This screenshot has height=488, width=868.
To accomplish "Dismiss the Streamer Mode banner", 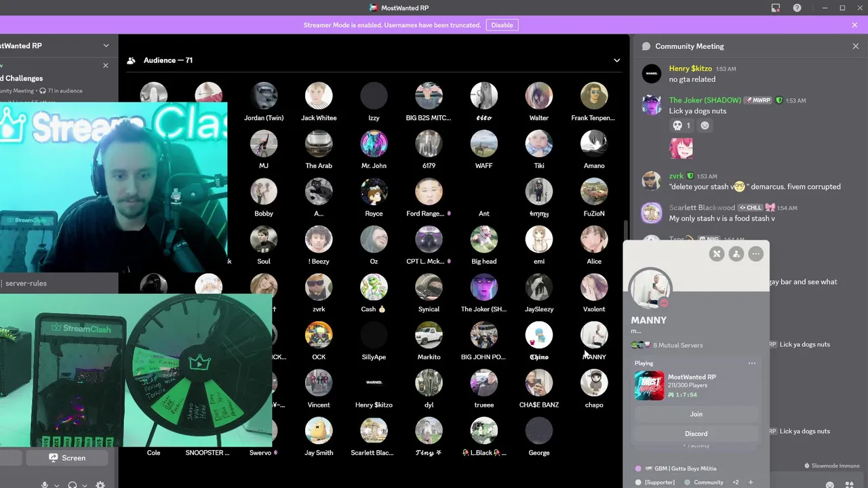I will [x=854, y=25].
